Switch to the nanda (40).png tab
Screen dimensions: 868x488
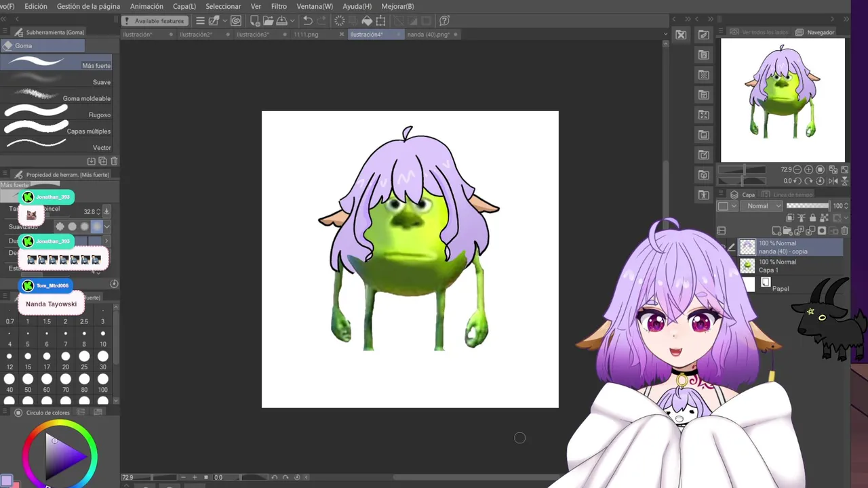(429, 34)
